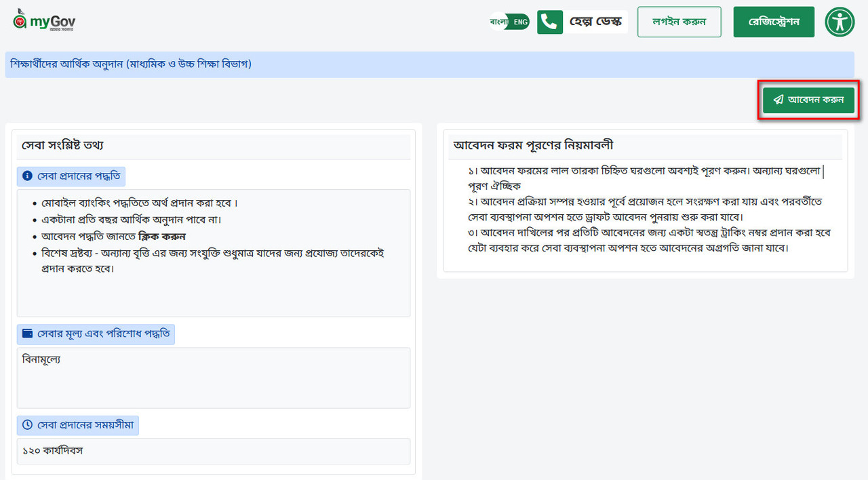Open the ক্লিক করুন application method link
The height and width of the screenshot is (480, 868).
[x=161, y=237]
